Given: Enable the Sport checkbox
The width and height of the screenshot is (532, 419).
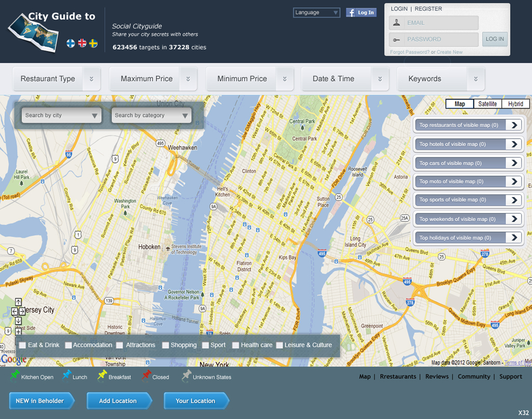Looking at the screenshot, I should [205, 345].
